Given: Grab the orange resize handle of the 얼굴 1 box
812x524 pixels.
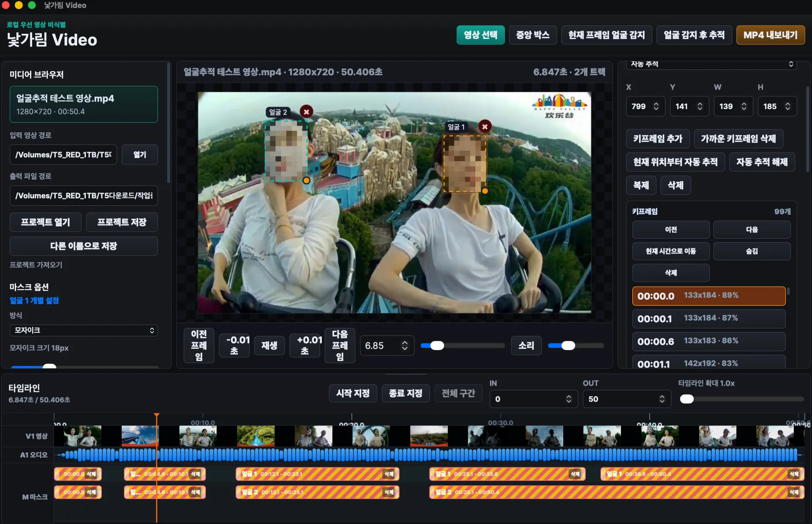Looking at the screenshot, I should tap(485, 191).
